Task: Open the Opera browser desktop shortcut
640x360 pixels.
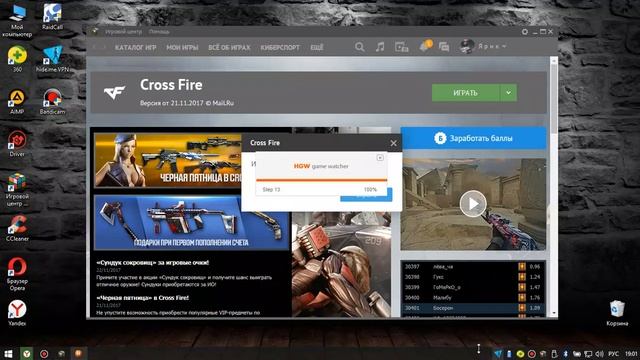Action: pos(17,274)
